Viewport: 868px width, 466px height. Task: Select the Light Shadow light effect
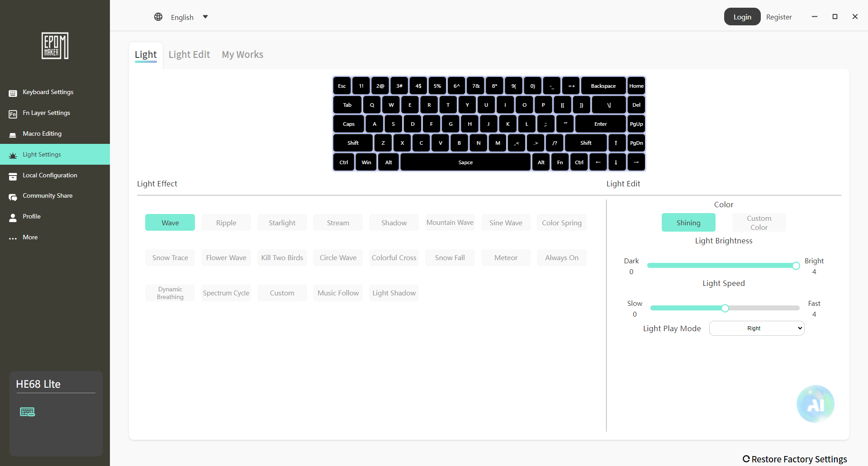394,293
